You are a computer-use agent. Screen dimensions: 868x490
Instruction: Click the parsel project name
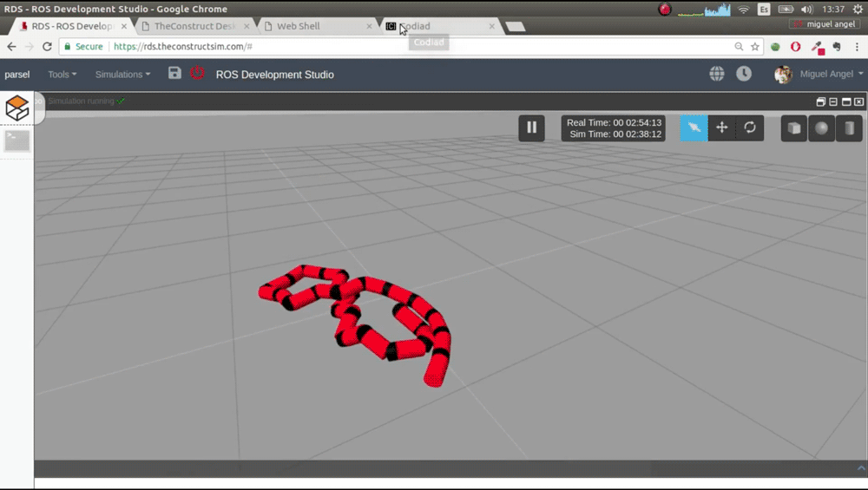(x=17, y=74)
